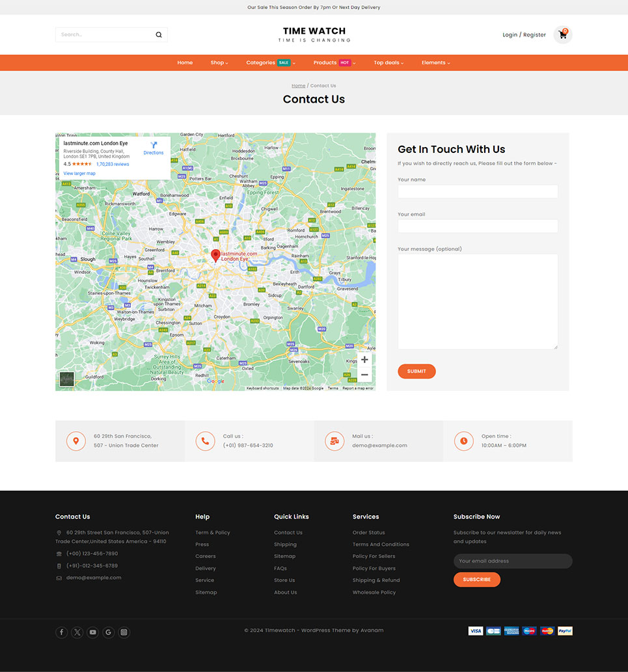
Task: Go to the Home menu item
Action: point(185,63)
